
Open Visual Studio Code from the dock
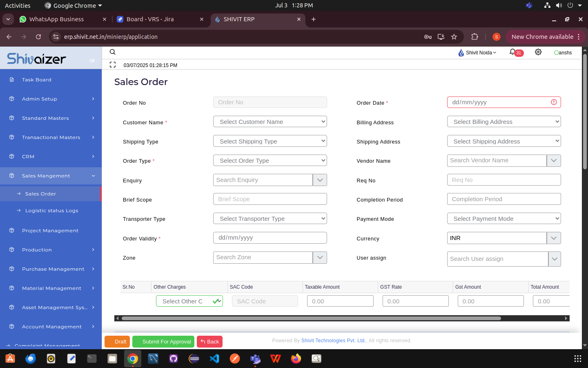pyautogui.click(x=214, y=359)
